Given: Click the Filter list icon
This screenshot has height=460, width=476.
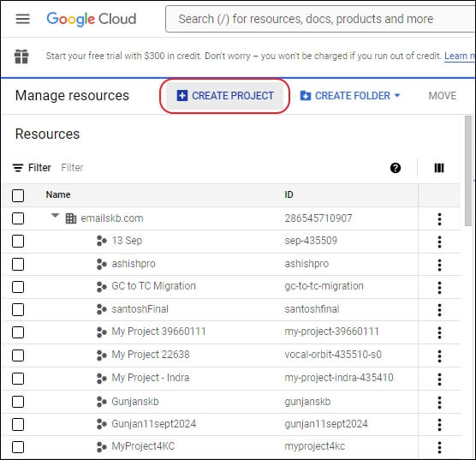Looking at the screenshot, I should (x=18, y=168).
